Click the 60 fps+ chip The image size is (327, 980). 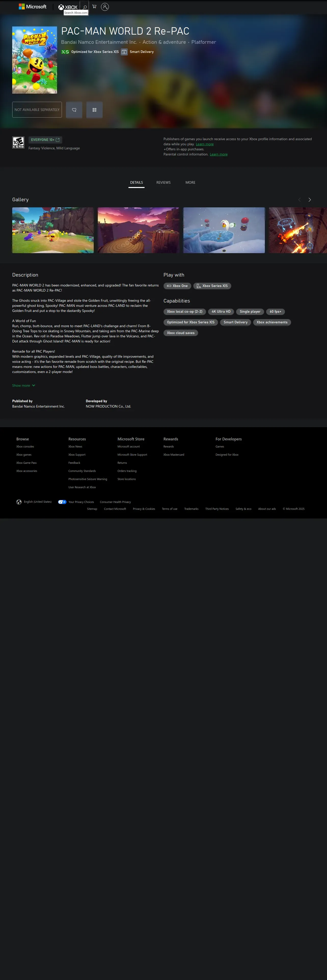(x=276, y=312)
